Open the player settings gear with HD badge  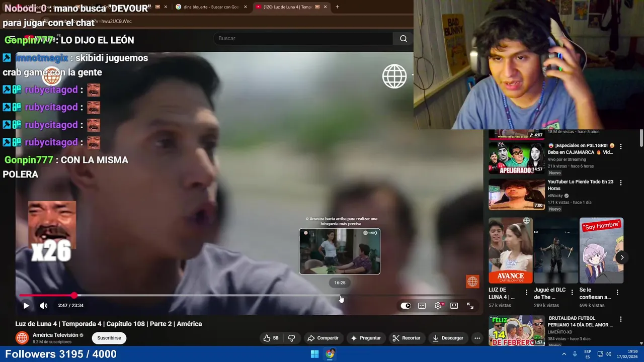[438, 306]
